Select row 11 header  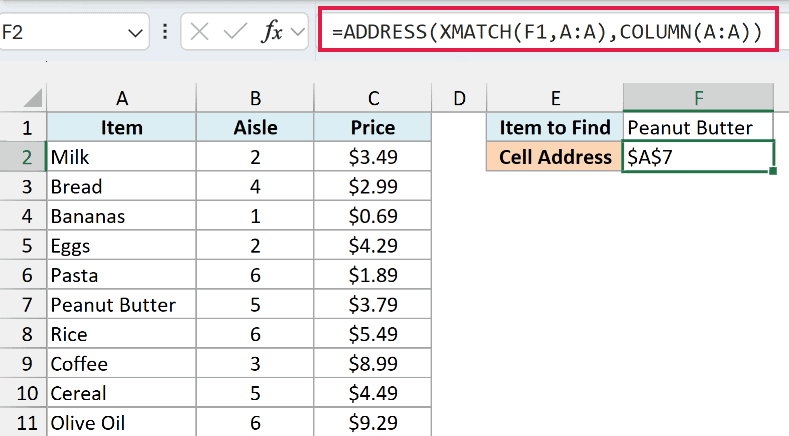click(x=23, y=422)
